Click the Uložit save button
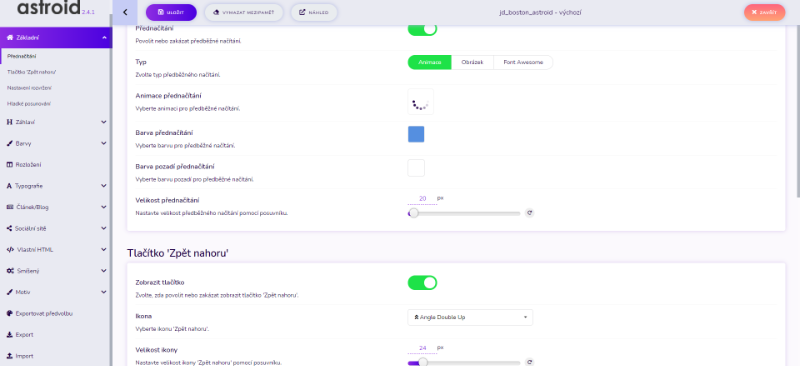 coord(171,12)
